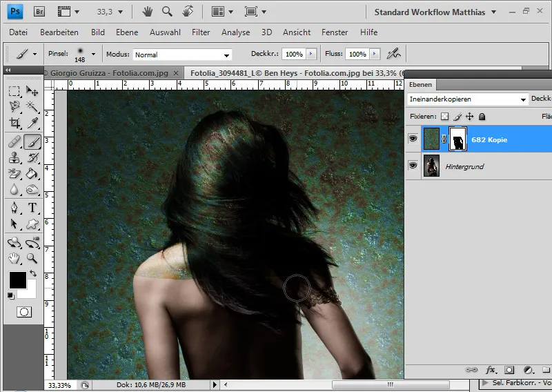
Task: Open the Ebene menu
Action: (x=127, y=32)
